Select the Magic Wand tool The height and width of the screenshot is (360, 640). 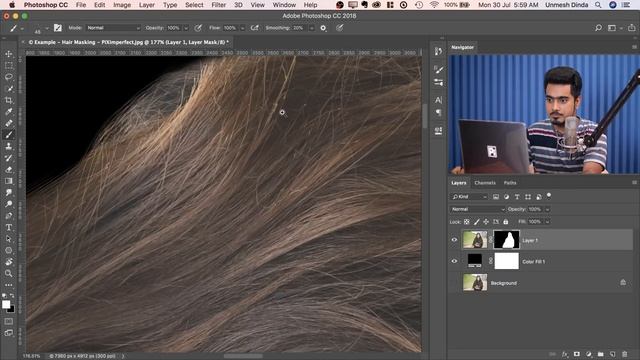tap(9, 89)
